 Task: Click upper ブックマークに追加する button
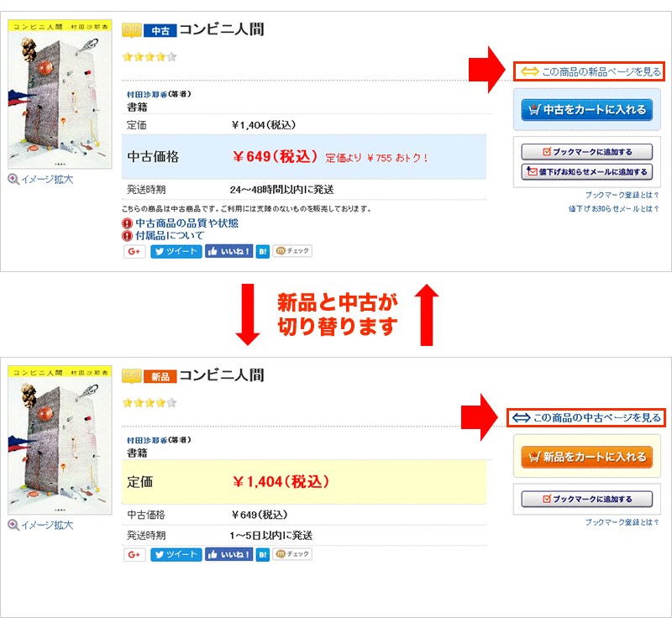click(586, 152)
